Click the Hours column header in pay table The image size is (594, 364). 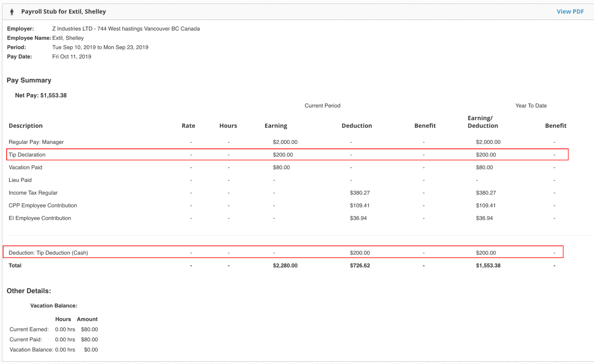click(x=228, y=126)
